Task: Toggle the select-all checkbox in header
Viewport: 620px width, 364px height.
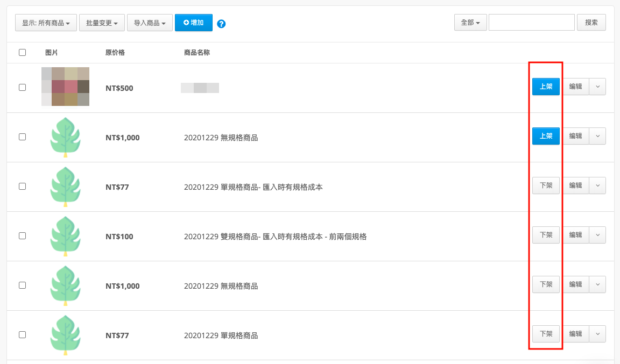Action: tap(23, 53)
